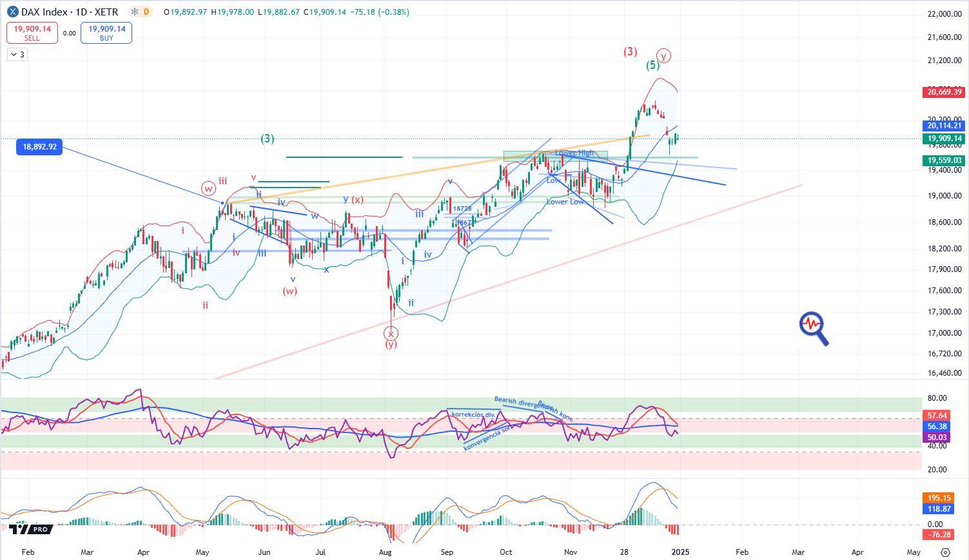Select the circled red y wave label

[664, 56]
